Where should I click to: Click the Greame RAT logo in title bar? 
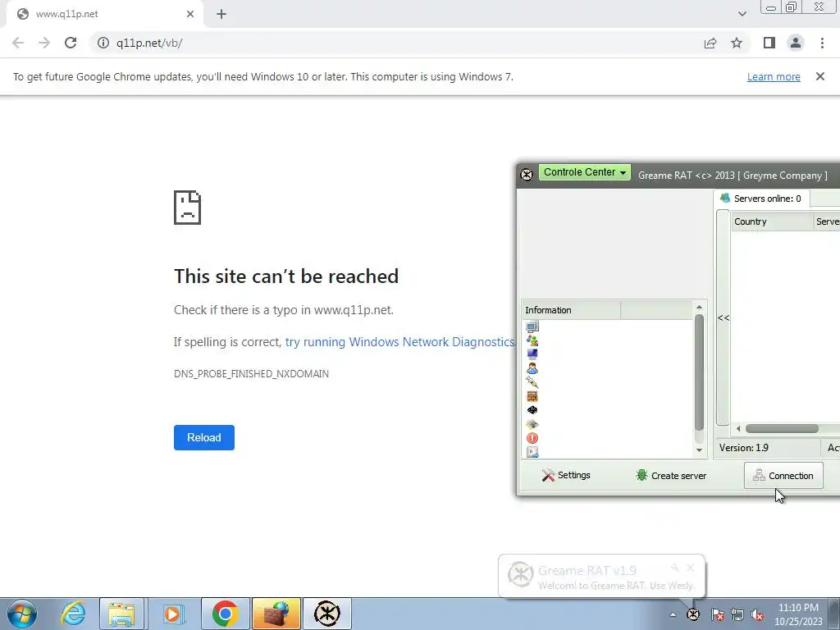pos(527,174)
